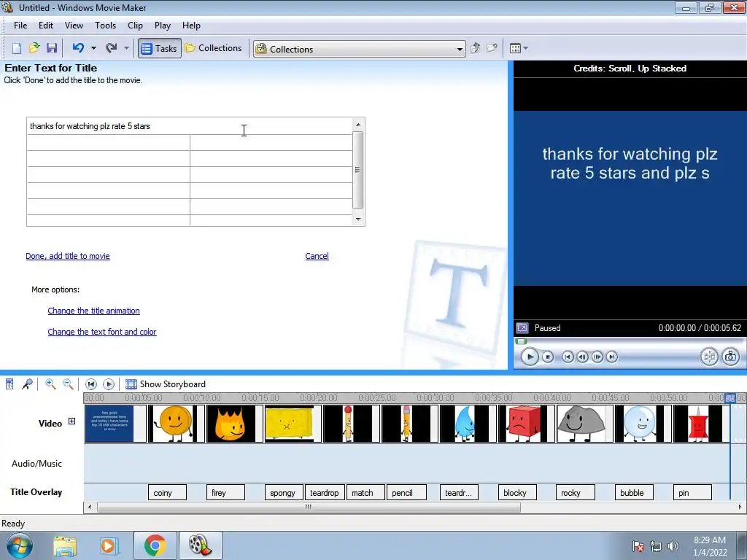Open the Help menu

[191, 26]
